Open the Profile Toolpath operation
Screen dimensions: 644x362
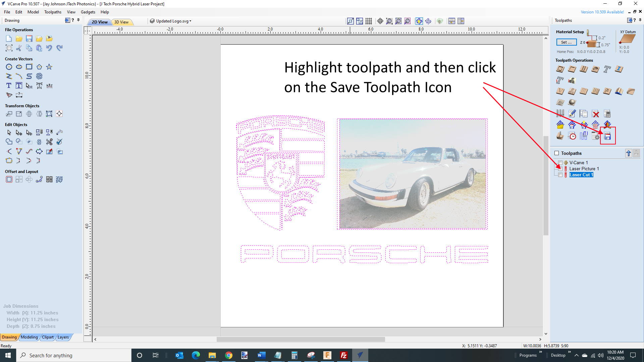tap(560, 69)
